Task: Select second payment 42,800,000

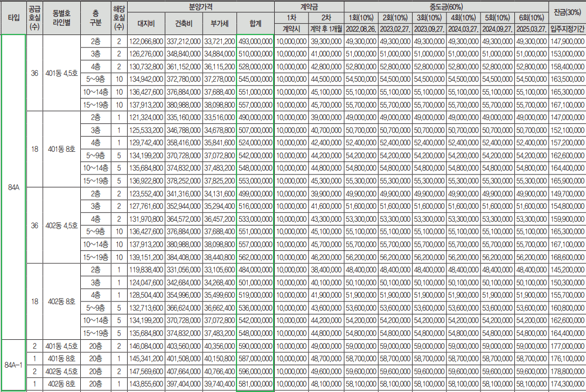Action: click(x=326, y=67)
